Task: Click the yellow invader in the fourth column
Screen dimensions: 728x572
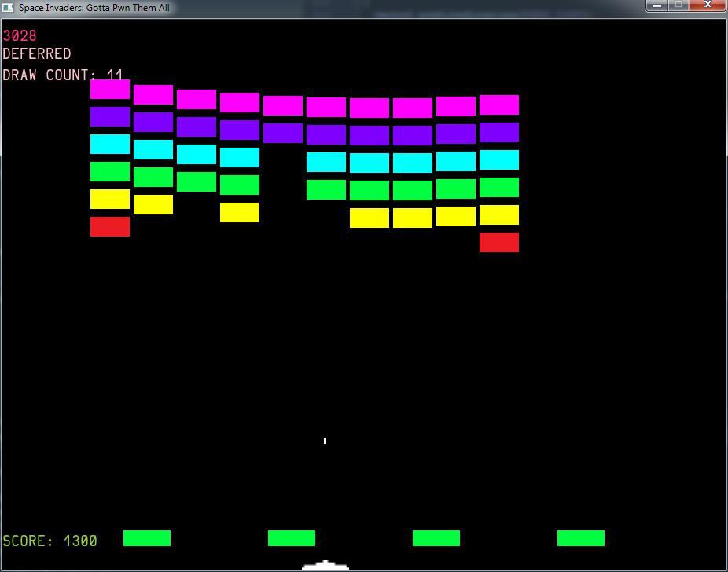Action: pos(240,212)
